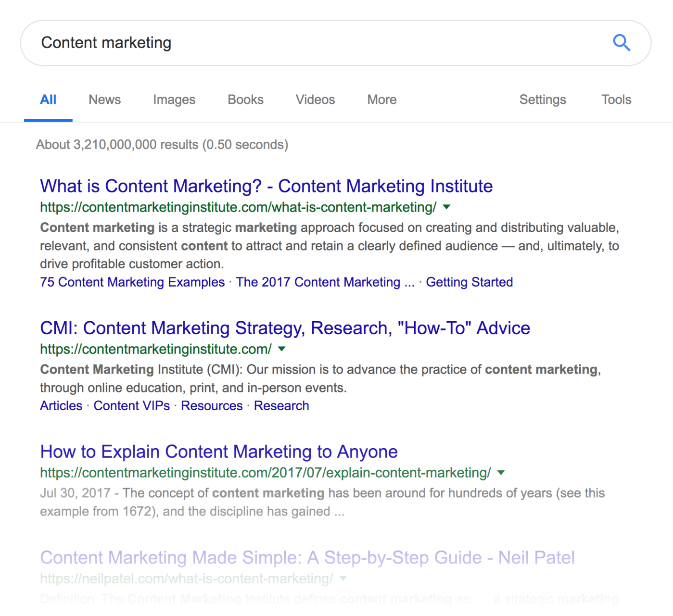
Task: Follow the 'Content VIPs' sitelink
Action: pos(131,406)
